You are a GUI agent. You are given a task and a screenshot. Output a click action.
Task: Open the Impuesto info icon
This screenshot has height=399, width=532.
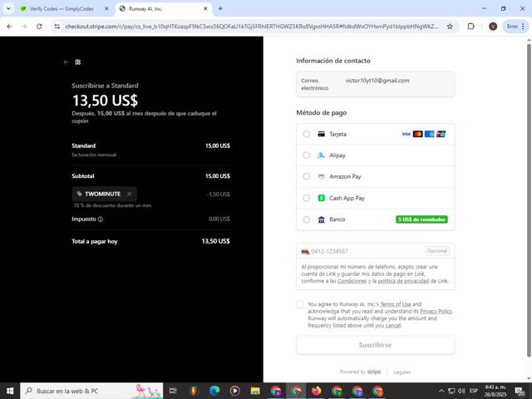[101, 219]
